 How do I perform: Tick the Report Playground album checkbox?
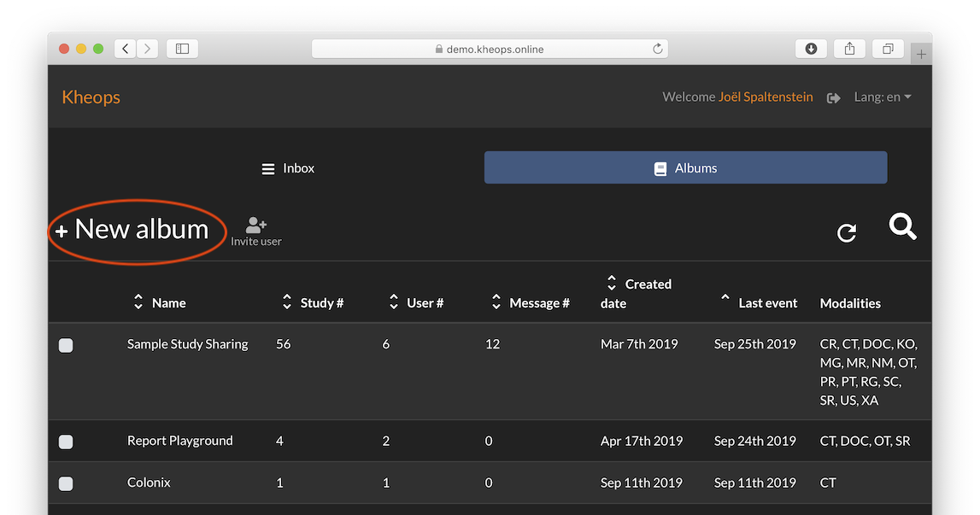[66, 442]
